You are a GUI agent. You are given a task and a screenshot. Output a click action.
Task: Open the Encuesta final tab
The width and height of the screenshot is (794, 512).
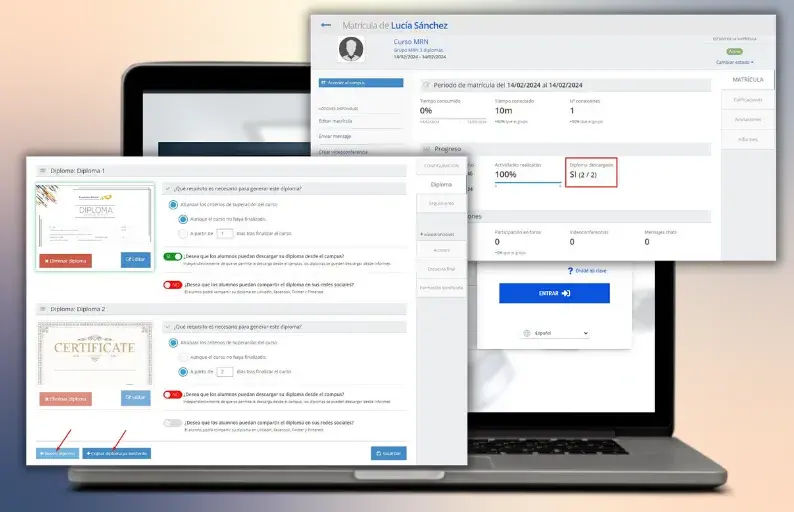click(x=441, y=269)
